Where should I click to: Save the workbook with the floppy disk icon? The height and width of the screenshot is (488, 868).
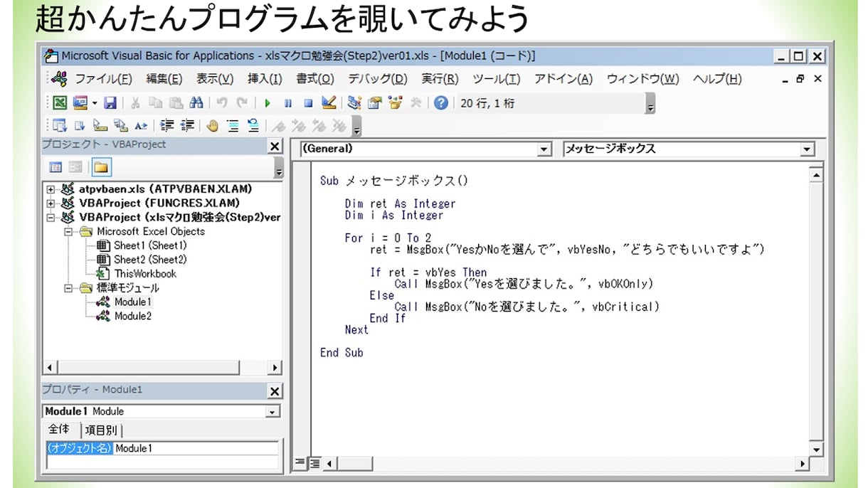(x=110, y=103)
